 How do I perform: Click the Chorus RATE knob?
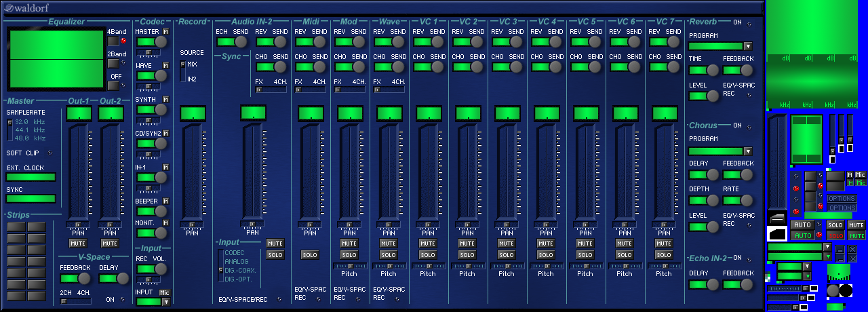747,200
